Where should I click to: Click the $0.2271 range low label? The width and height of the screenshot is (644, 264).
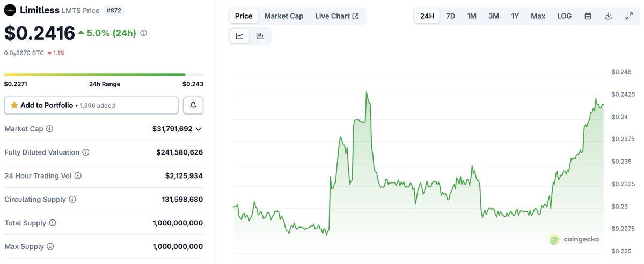(x=16, y=84)
